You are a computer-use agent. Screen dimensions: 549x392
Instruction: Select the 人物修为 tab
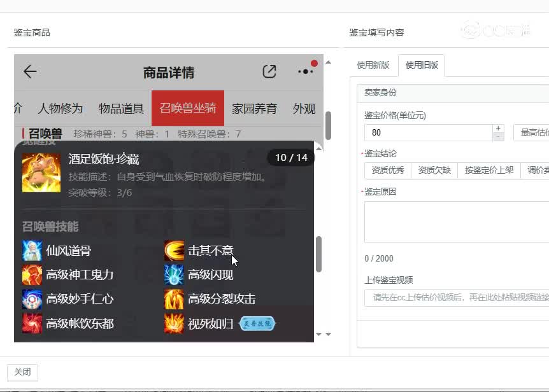tap(61, 108)
